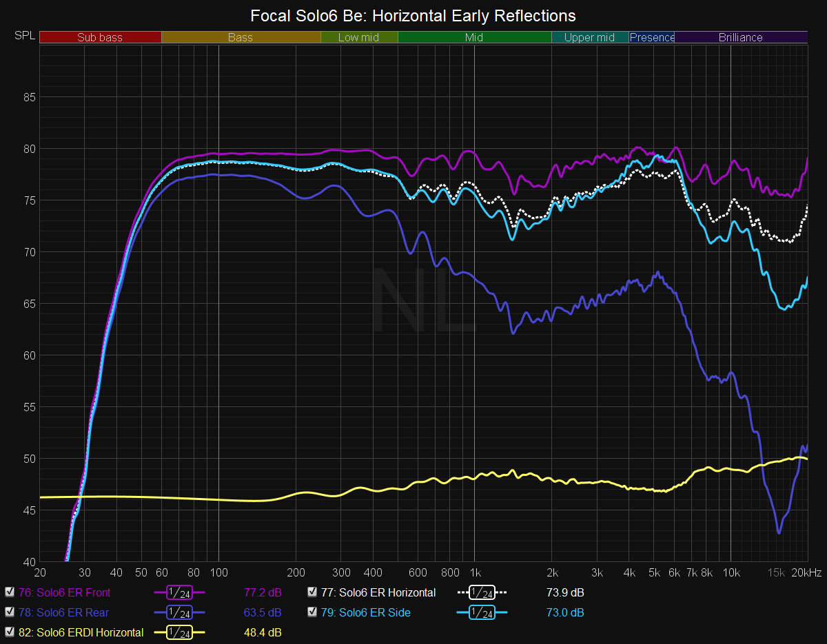
Task: Click the 77.2 dB value readout
Action: click(x=263, y=592)
